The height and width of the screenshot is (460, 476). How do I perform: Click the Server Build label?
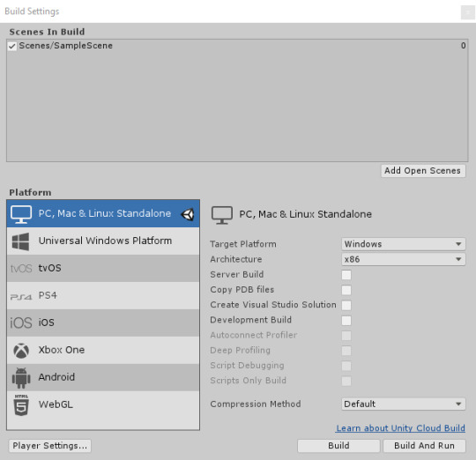(x=237, y=275)
